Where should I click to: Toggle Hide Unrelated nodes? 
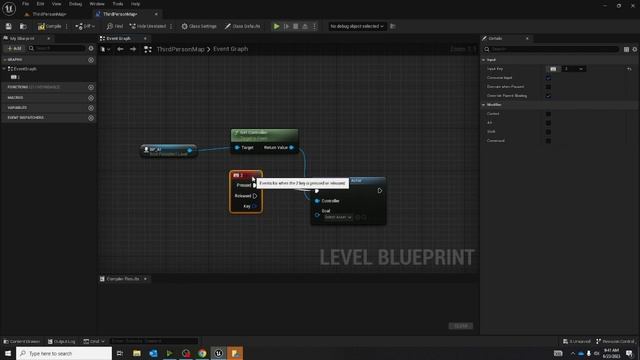(148, 26)
